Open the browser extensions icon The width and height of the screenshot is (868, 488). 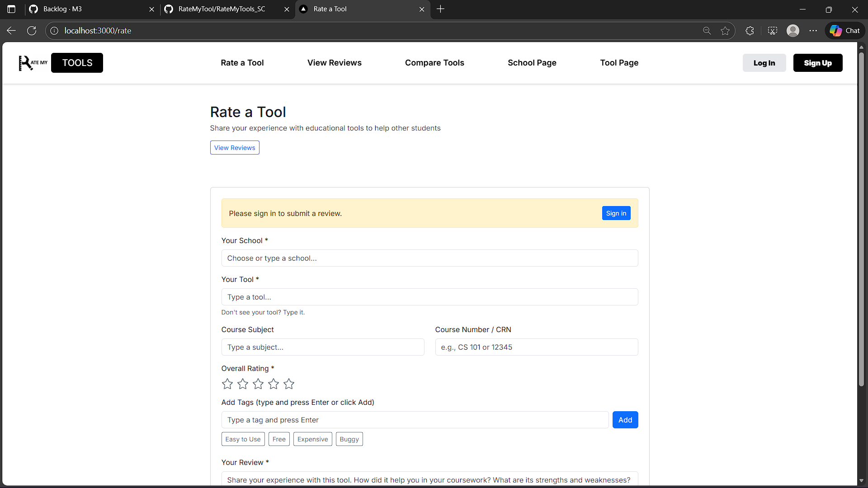750,31
